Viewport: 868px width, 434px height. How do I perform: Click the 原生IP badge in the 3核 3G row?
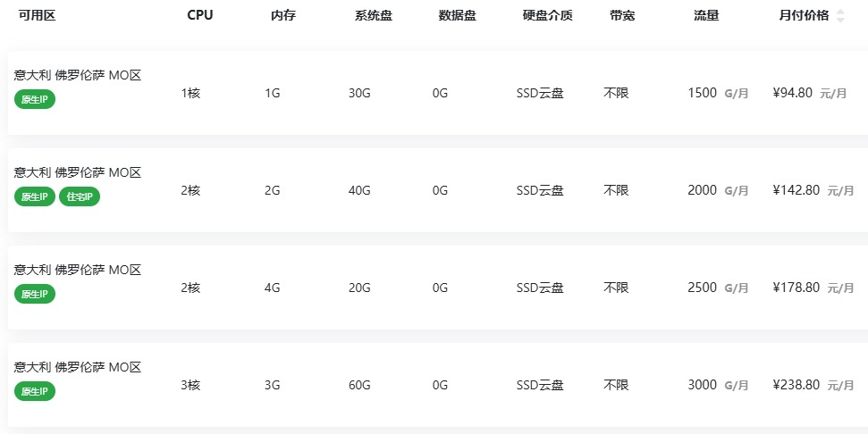coord(35,391)
